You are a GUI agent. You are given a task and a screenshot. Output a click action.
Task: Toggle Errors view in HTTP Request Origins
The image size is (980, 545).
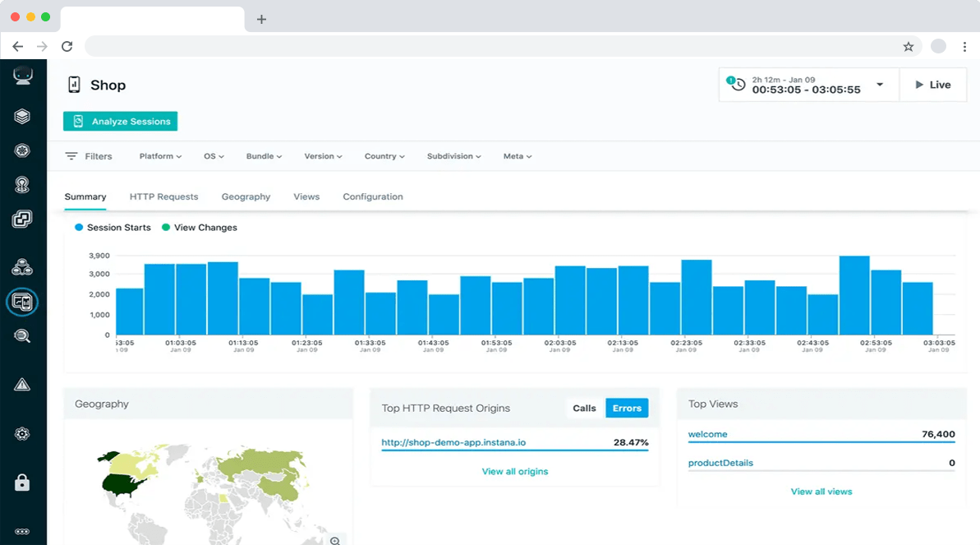point(627,409)
